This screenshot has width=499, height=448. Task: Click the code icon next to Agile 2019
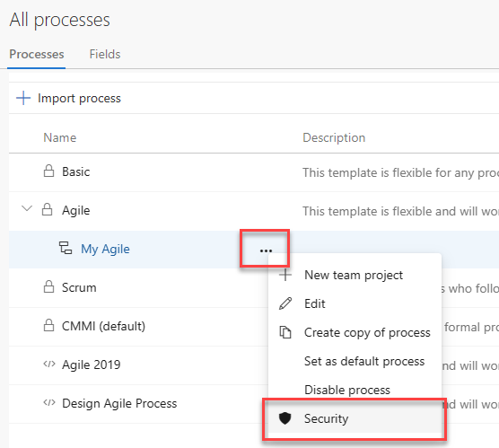pos(49,364)
